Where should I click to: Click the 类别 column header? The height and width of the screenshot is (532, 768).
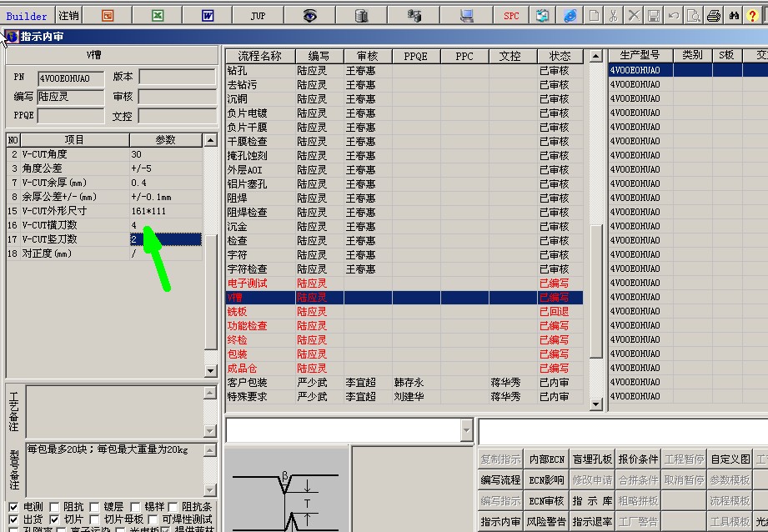click(x=692, y=55)
